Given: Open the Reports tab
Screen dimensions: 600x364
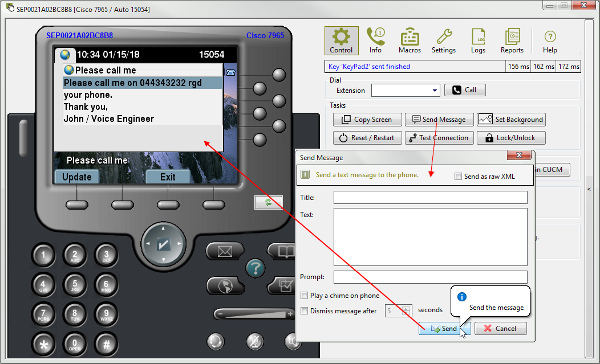Looking at the screenshot, I should [x=512, y=40].
